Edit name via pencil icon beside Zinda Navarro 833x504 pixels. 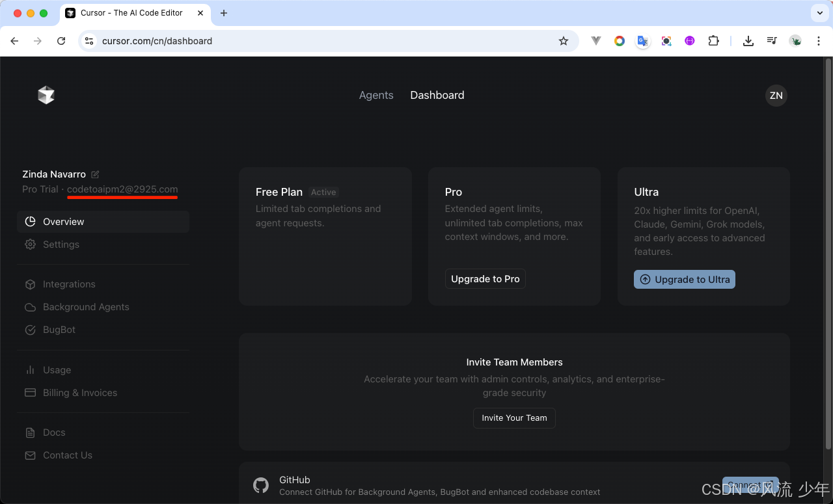tap(95, 174)
